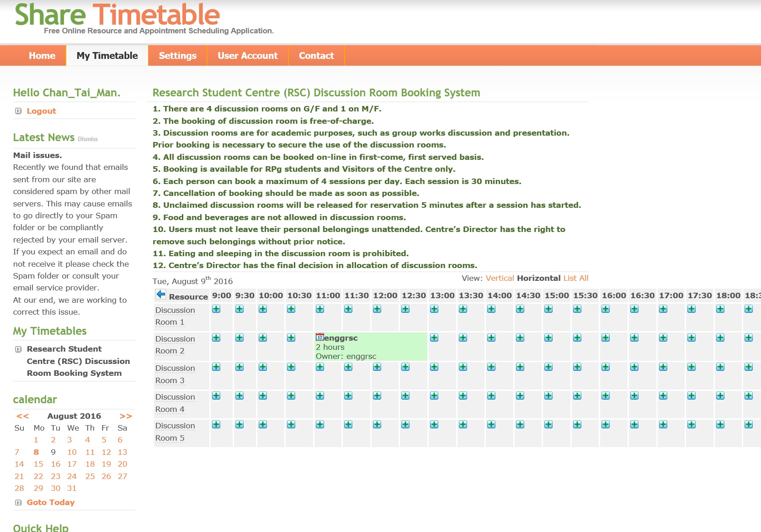The height and width of the screenshot is (532, 761).
Task: Open the My Timetable tab
Action: [x=107, y=56]
